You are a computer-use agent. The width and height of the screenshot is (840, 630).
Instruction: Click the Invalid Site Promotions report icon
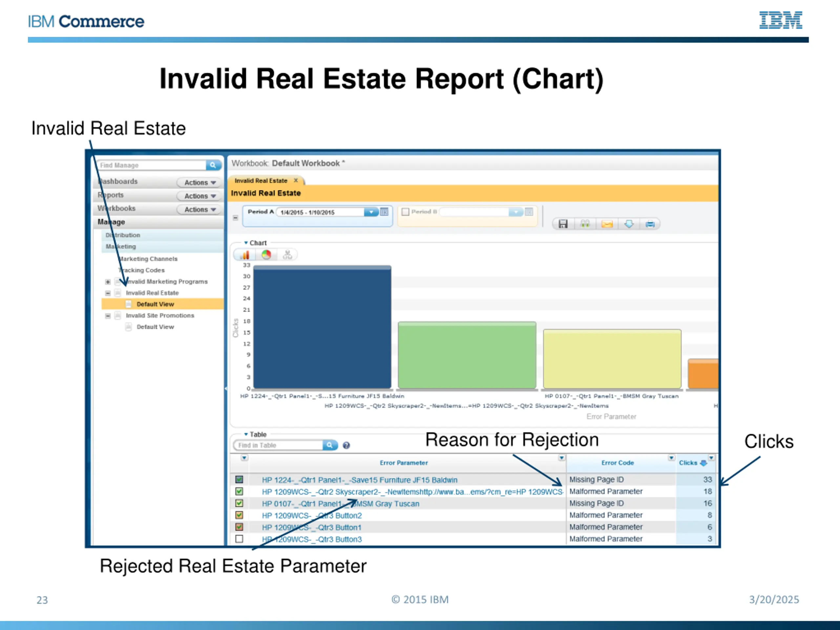coord(118,316)
